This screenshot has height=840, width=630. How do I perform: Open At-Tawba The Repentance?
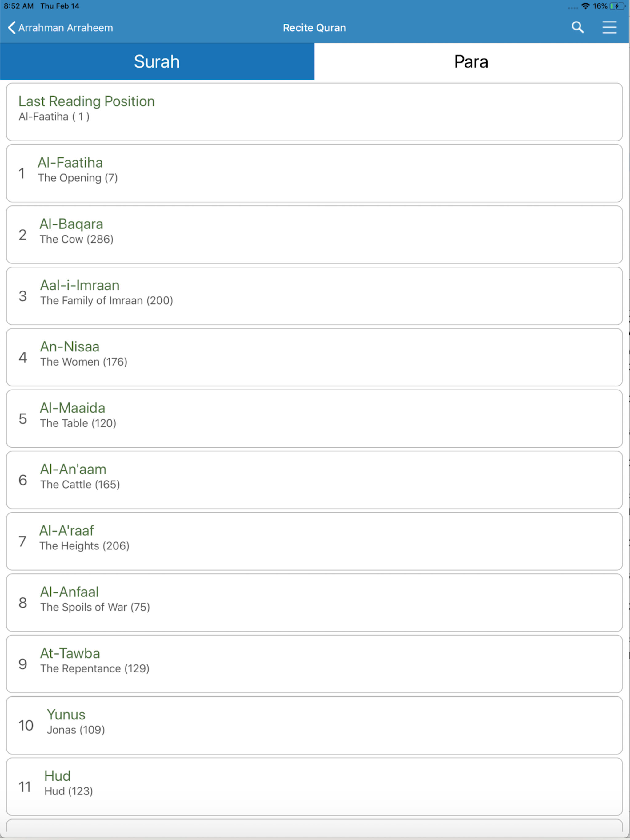(x=314, y=664)
